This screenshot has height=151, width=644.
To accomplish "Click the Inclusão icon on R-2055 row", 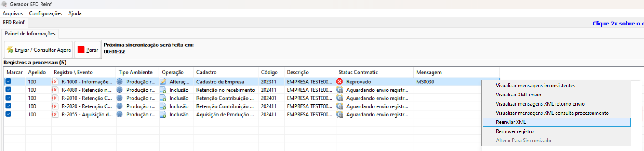I will [x=163, y=114].
